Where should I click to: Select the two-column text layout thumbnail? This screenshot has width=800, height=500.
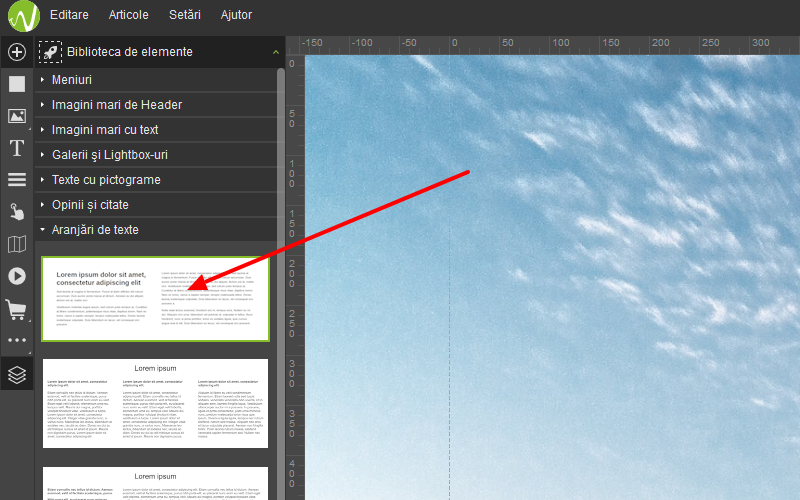[155, 298]
